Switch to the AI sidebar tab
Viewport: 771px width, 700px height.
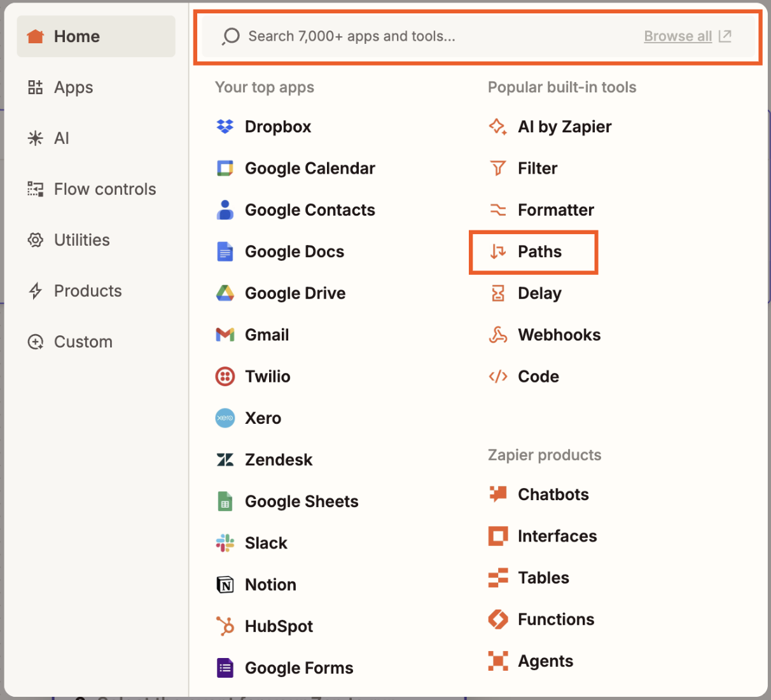point(96,138)
